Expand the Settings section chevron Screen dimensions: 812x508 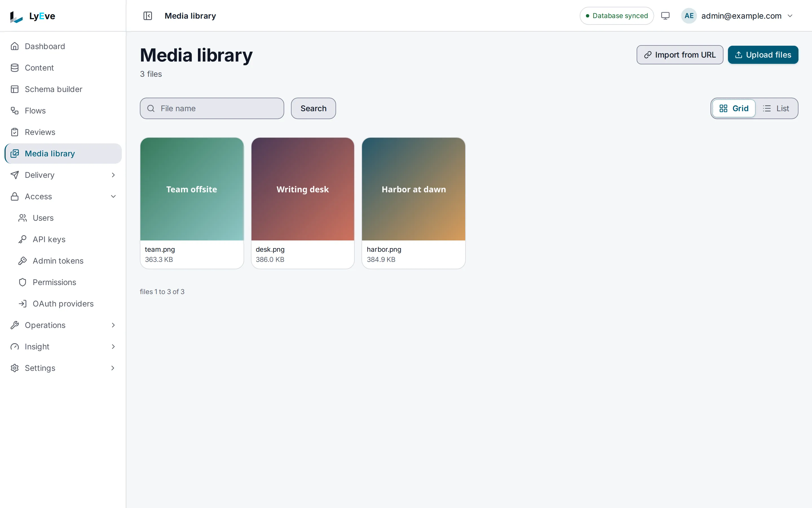click(x=113, y=368)
